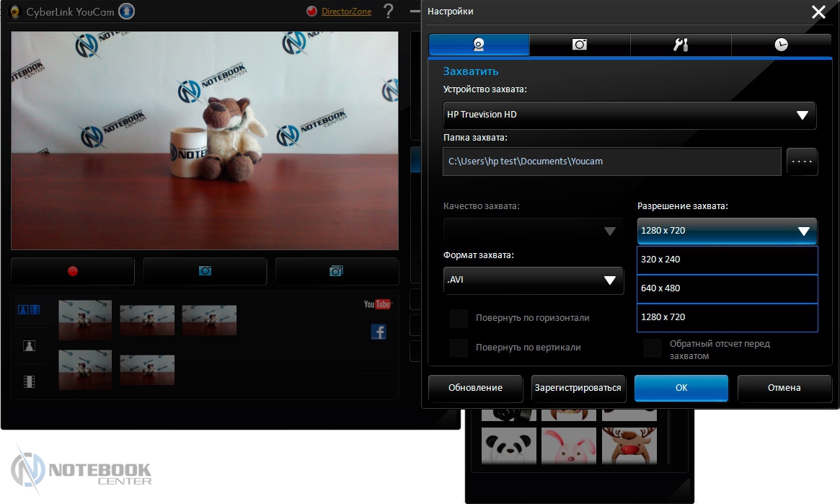Choose 640 x 480 resolution option

(727, 288)
